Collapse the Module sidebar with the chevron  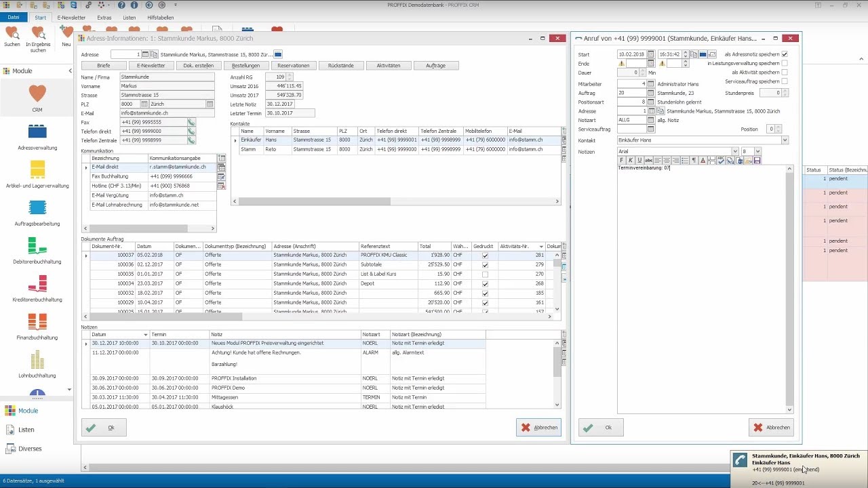tap(70, 71)
